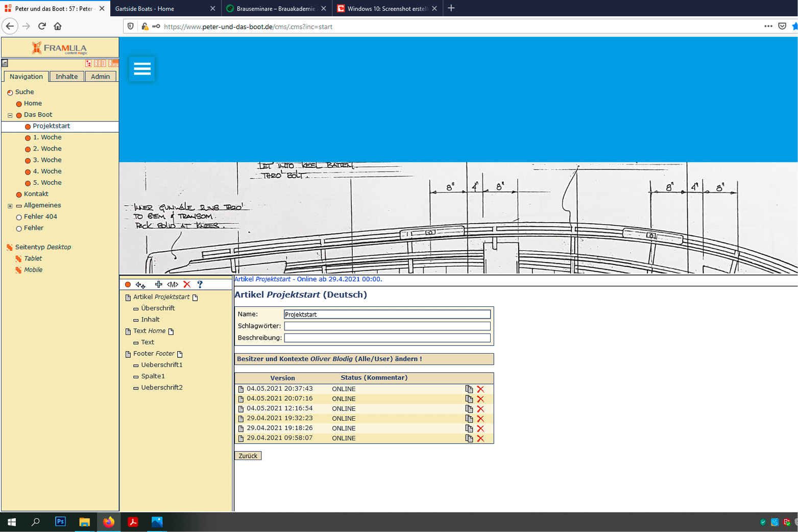
Task: Delete the 04.05.2021 12:16:54 version
Action: (x=480, y=409)
